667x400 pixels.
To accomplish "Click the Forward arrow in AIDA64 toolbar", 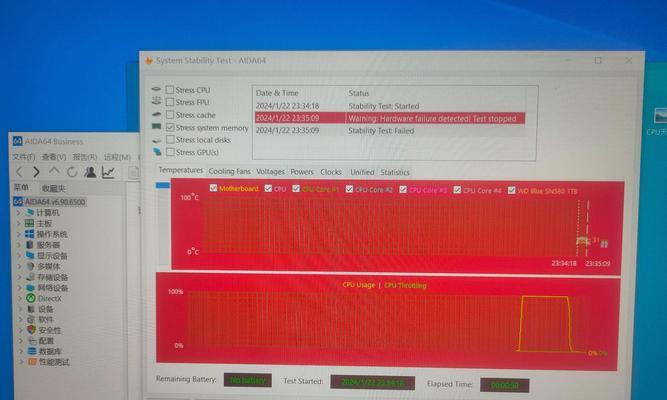I will point(37,172).
